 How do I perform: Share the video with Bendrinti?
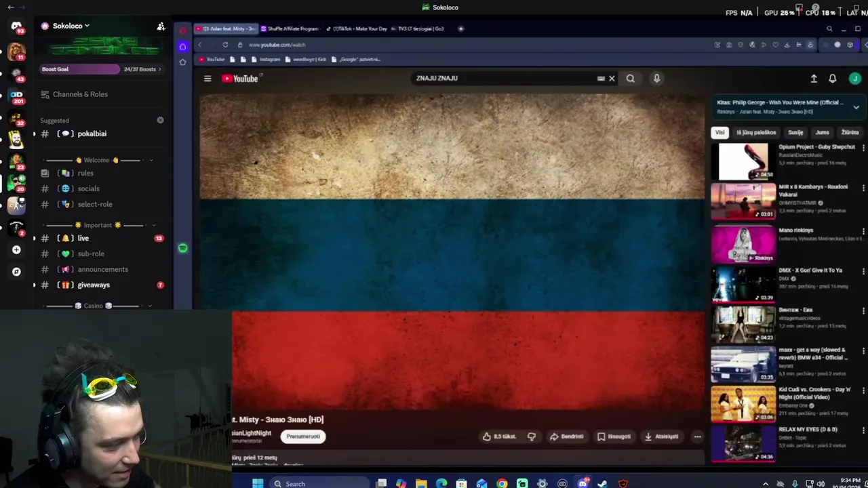(567, 436)
